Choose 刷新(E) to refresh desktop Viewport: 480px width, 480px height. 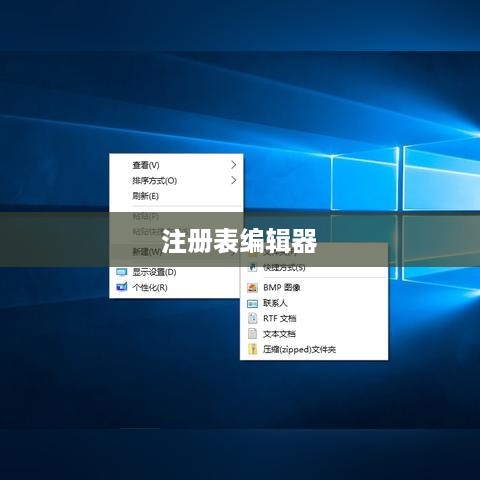[176, 196]
